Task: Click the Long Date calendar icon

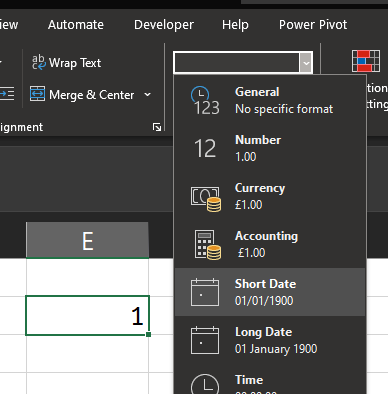Action: (205, 340)
